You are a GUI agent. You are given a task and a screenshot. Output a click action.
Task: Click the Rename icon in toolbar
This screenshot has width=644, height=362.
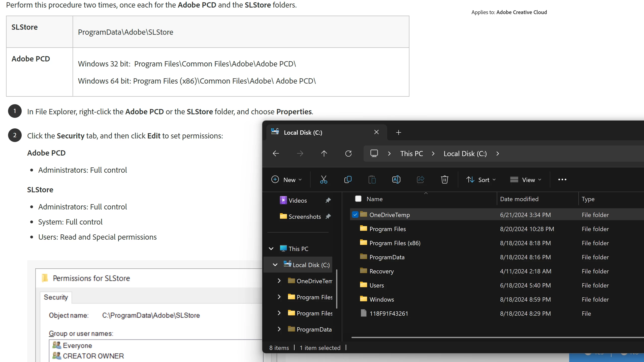click(396, 179)
